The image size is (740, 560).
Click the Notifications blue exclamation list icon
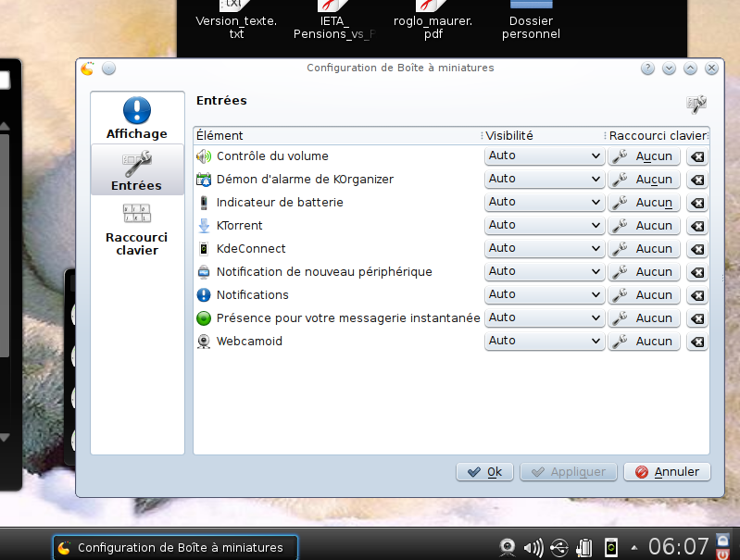coord(204,295)
